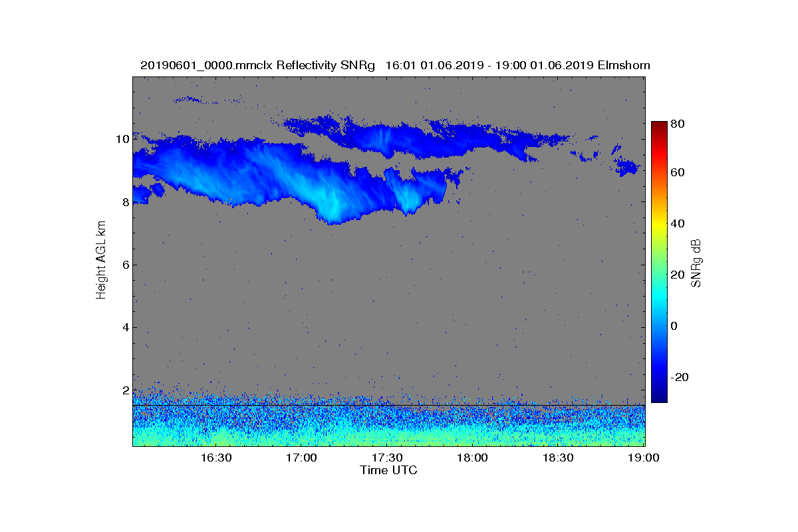Image resolution: width=798 pixels, height=532 pixels.
Task: Click the 17:00 time tick label
Action: [301, 458]
